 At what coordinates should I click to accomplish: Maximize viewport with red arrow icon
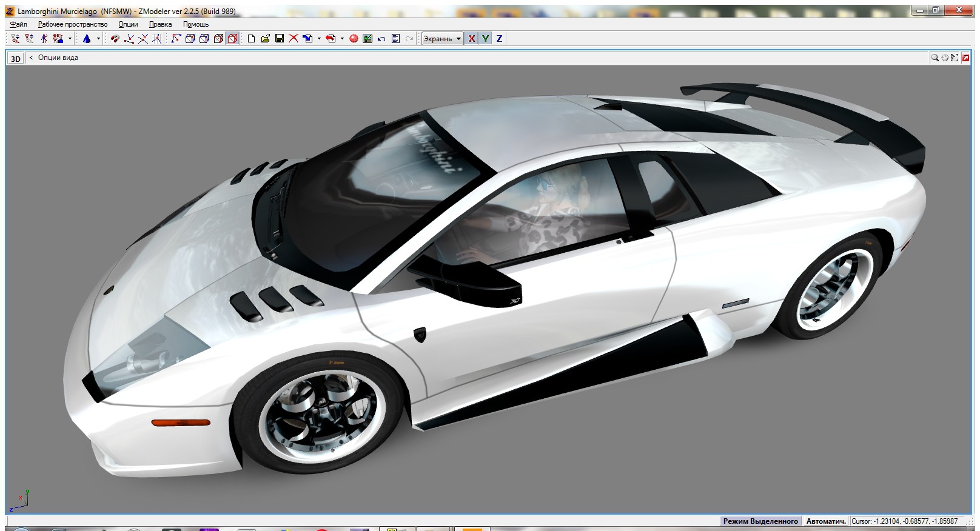[x=965, y=58]
